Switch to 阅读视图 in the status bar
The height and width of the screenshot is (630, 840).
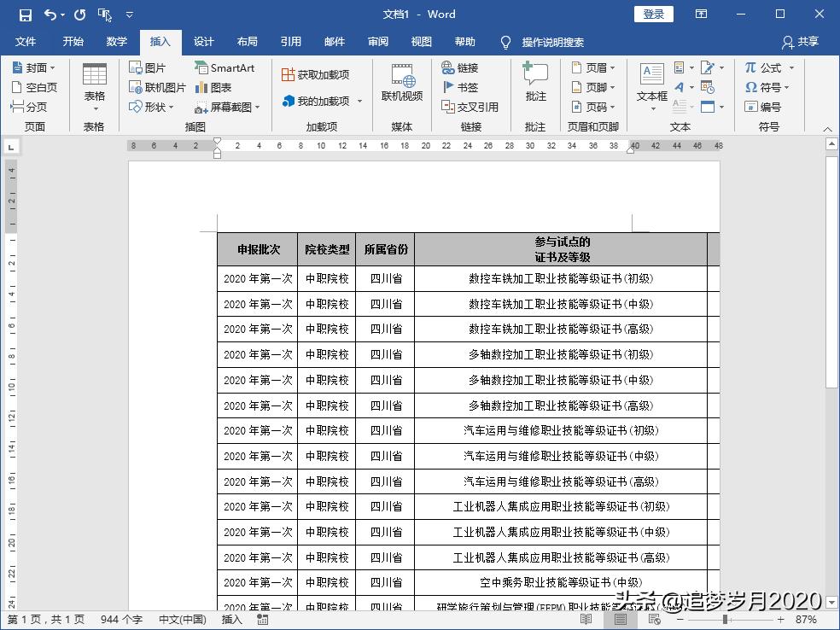(x=586, y=620)
